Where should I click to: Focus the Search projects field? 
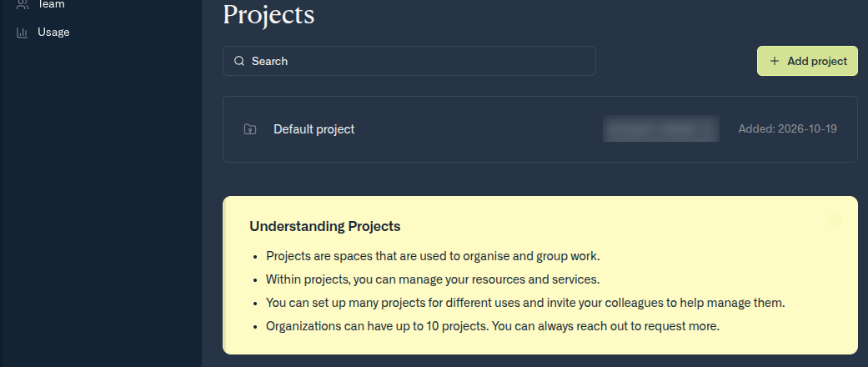pos(409,61)
